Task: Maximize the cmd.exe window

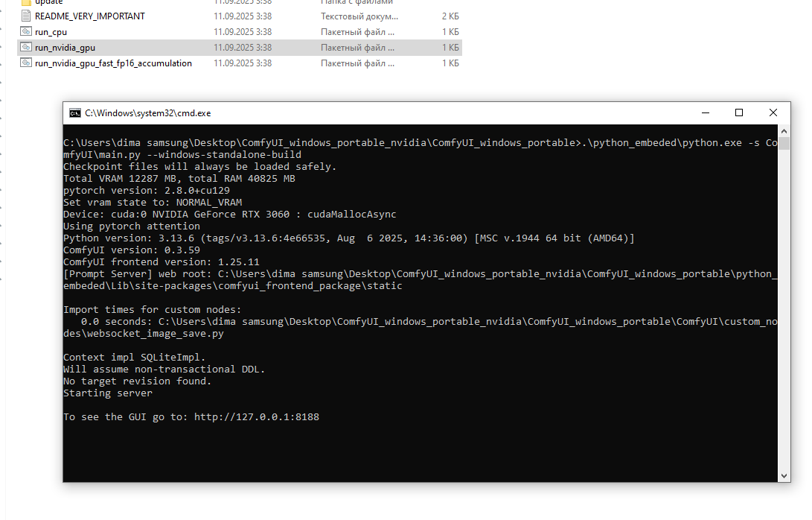Action: 739,112
